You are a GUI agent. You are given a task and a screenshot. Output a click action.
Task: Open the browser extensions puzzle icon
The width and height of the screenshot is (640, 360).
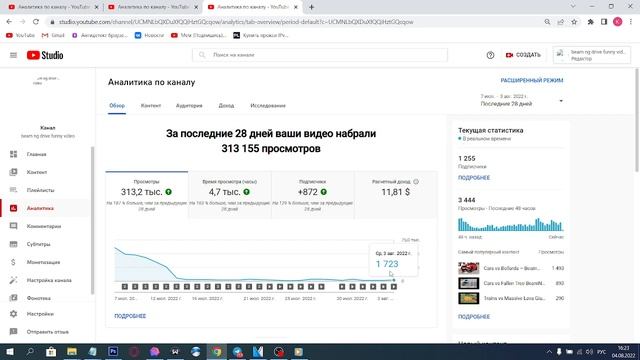pos(590,22)
